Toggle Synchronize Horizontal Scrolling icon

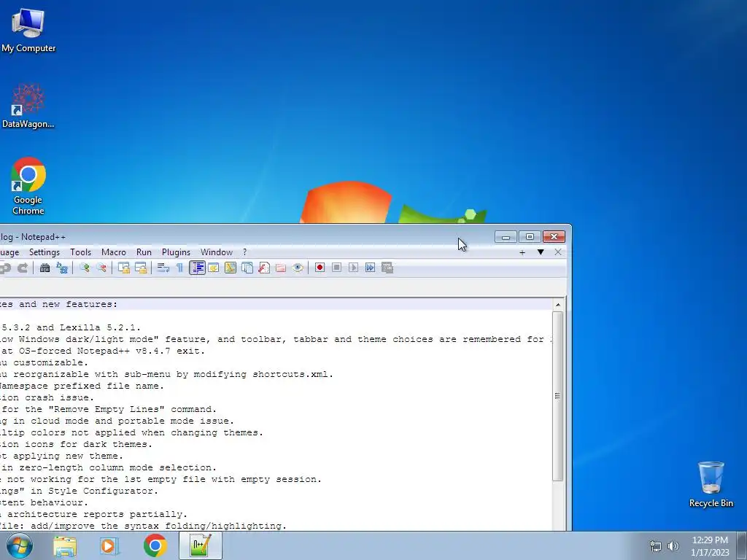tap(141, 268)
